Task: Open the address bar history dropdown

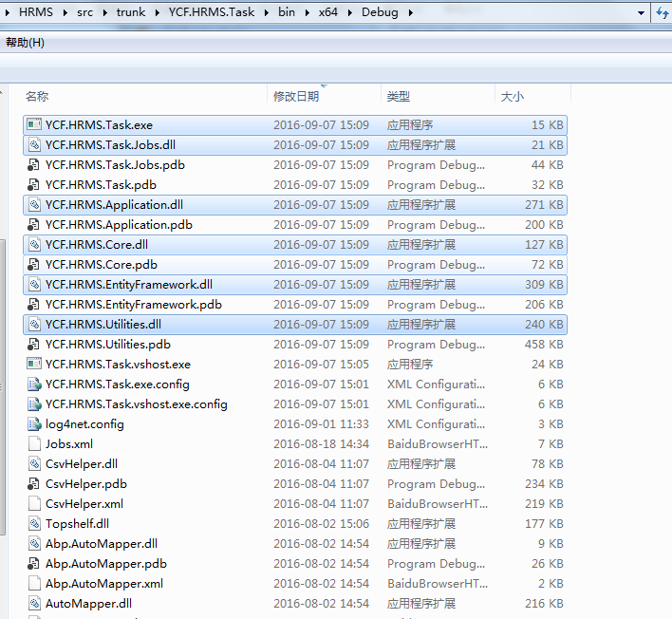Action: [x=641, y=13]
